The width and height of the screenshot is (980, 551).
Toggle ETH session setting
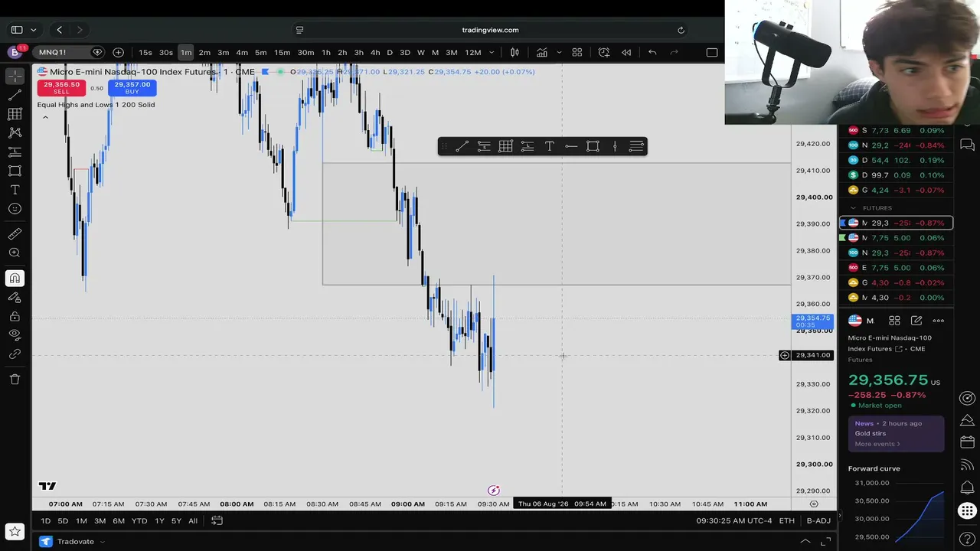click(786, 521)
